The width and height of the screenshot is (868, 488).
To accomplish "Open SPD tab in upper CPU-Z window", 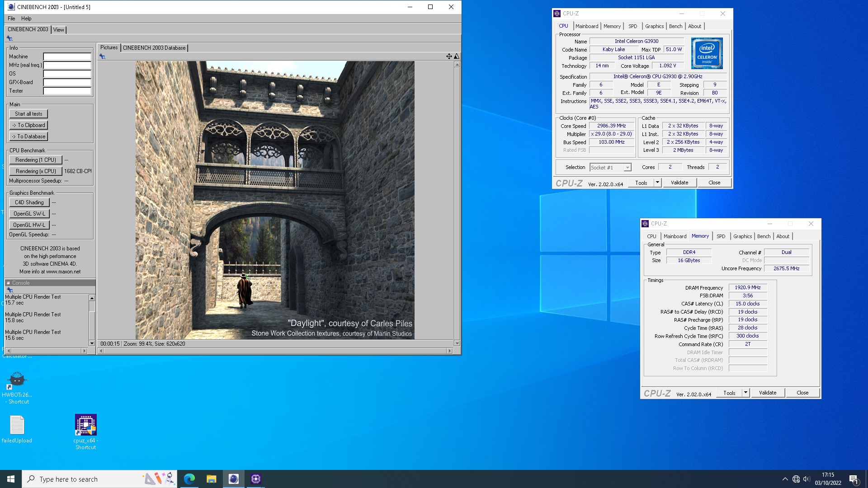I will pos(633,26).
